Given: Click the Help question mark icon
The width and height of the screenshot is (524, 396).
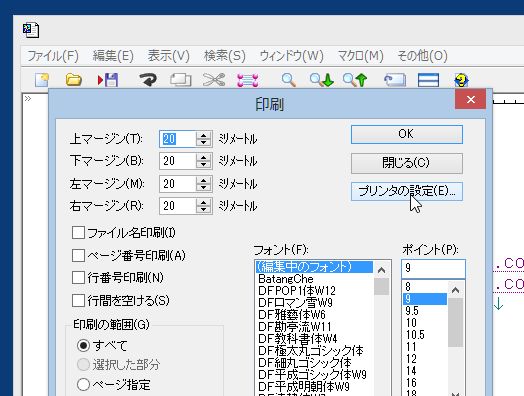Looking at the screenshot, I should pyautogui.click(x=462, y=80).
